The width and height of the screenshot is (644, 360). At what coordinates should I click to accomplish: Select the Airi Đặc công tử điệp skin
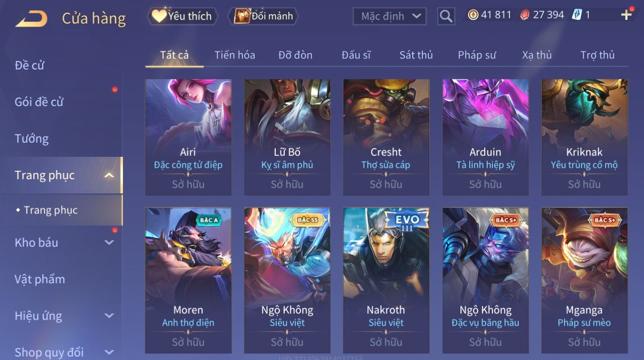point(188,137)
